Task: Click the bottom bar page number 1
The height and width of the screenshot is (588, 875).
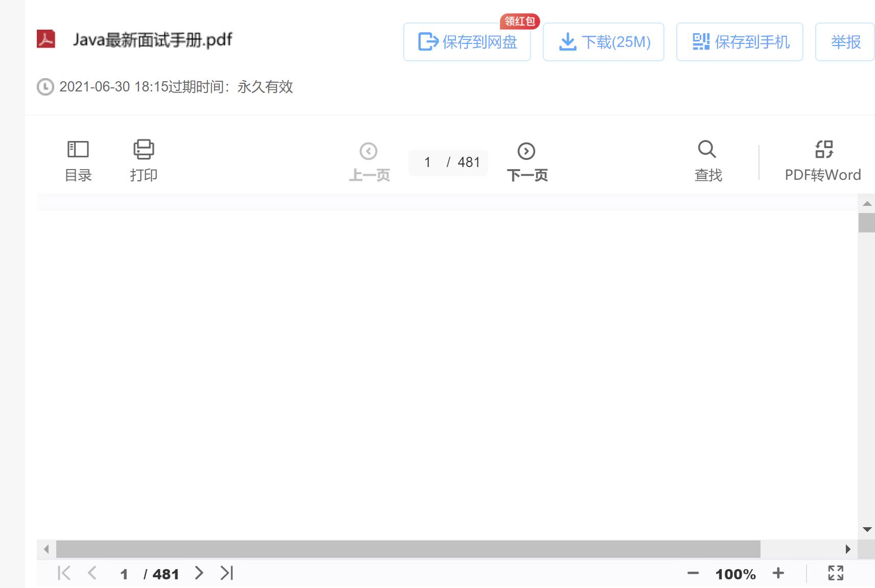Action: click(124, 574)
